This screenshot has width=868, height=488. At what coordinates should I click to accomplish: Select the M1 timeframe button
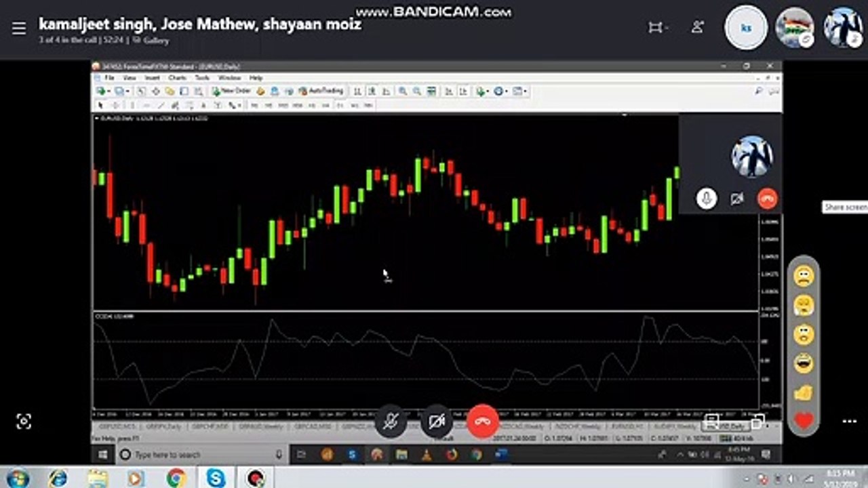pyautogui.click(x=254, y=106)
